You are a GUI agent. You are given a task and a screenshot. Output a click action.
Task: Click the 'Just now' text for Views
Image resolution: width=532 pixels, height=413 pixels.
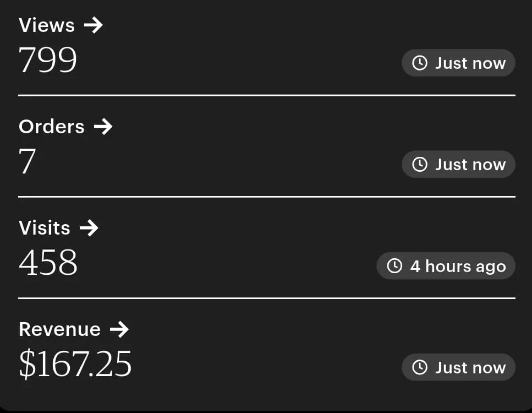point(470,63)
